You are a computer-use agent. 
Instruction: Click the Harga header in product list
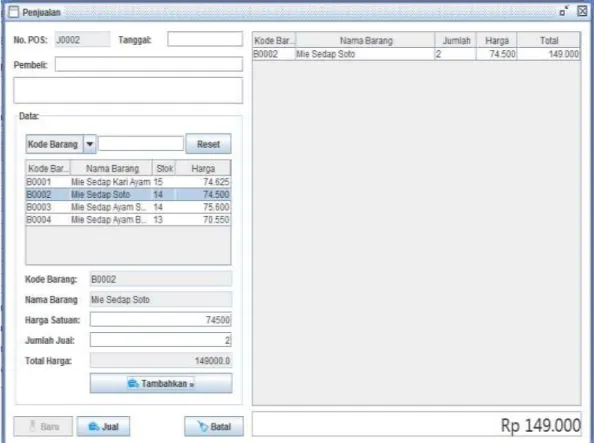tap(203, 168)
